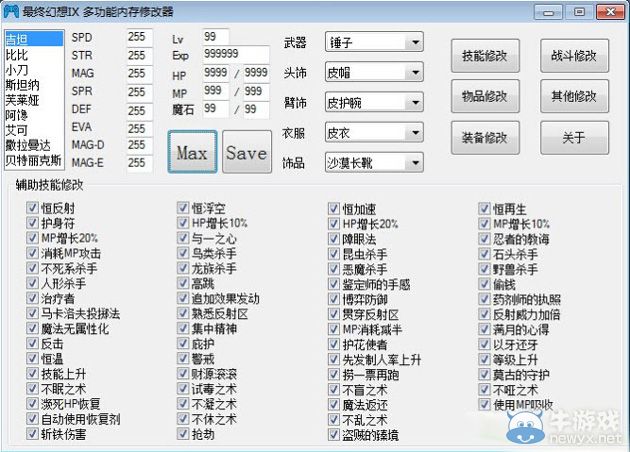Select 吉坦 in the character list
The height and width of the screenshot is (452, 630).
(34, 39)
